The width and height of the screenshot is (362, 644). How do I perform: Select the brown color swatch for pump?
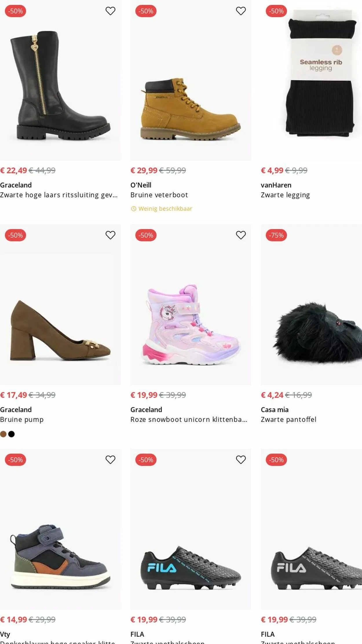coord(3,434)
